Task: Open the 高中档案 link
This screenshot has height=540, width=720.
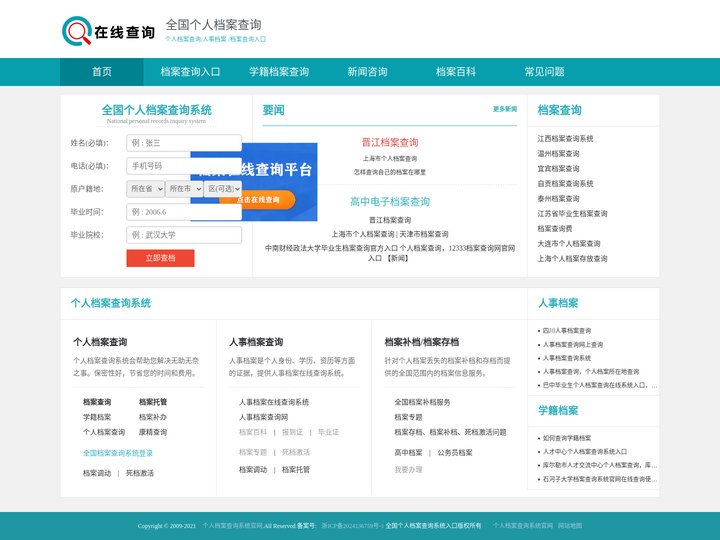Action: coord(408,453)
